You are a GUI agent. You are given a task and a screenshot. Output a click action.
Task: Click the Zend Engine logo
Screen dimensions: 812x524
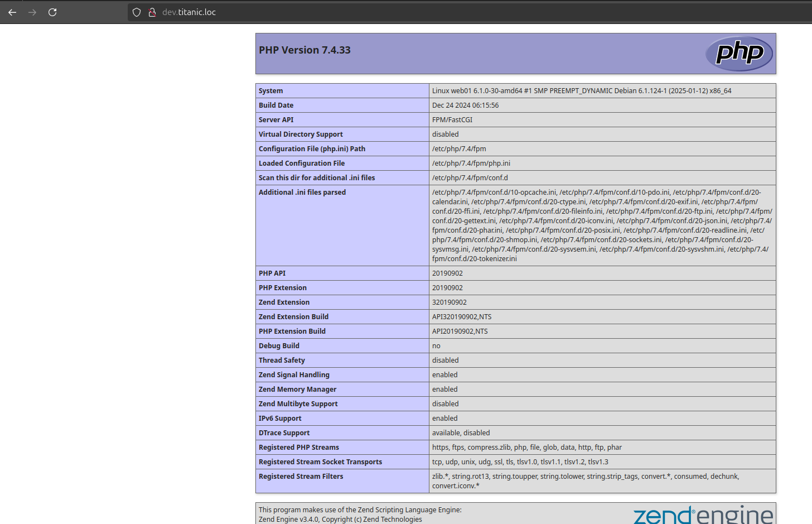click(x=703, y=515)
